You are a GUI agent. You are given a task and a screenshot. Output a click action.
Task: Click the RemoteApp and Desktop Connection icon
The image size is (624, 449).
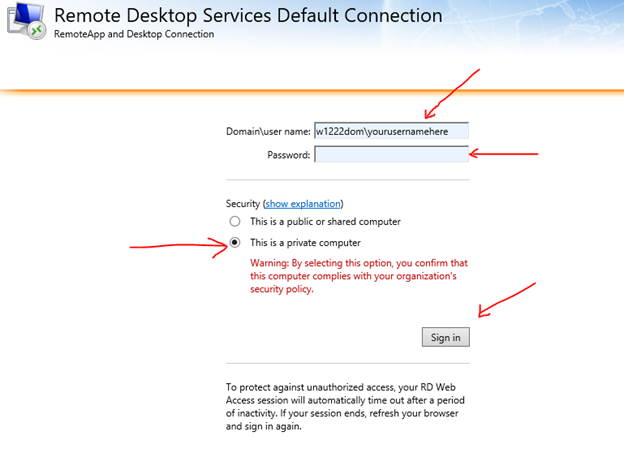(25, 22)
